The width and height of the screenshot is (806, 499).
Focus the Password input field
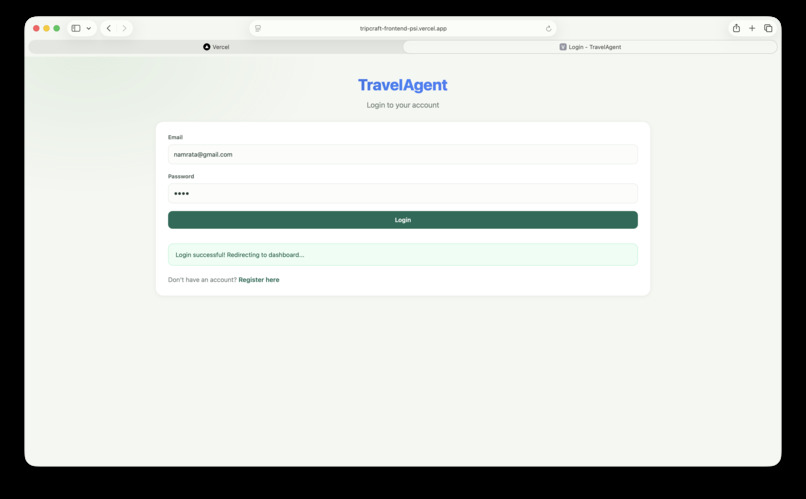click(402, 193)
